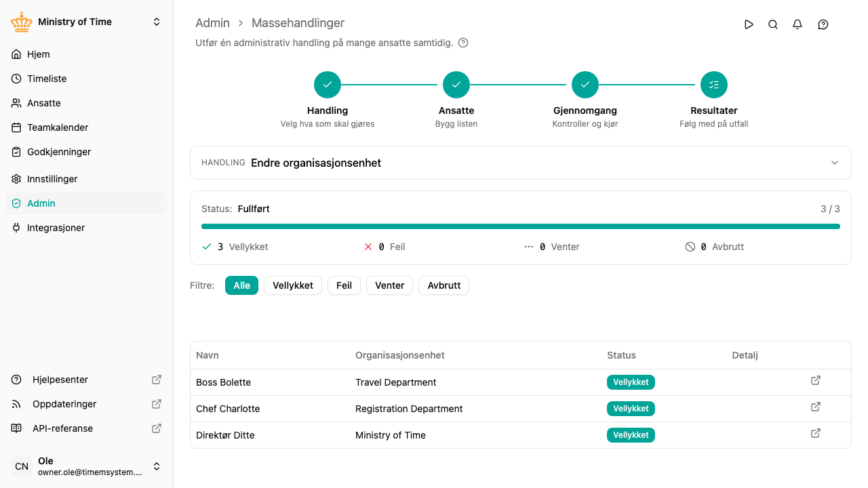Filter results by Vellykket
This screenshot has width=868, height=488.
tap(293, 285)
